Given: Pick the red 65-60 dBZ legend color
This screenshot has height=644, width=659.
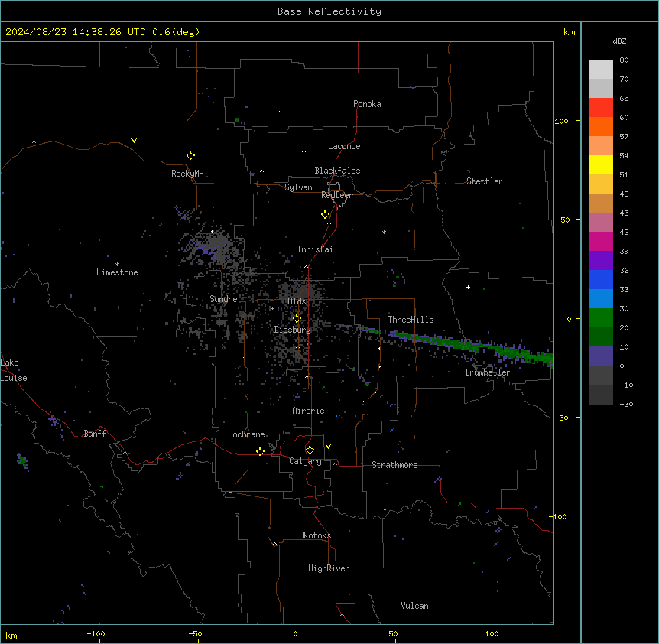Looking at the screenshot, I should point(601,107).
